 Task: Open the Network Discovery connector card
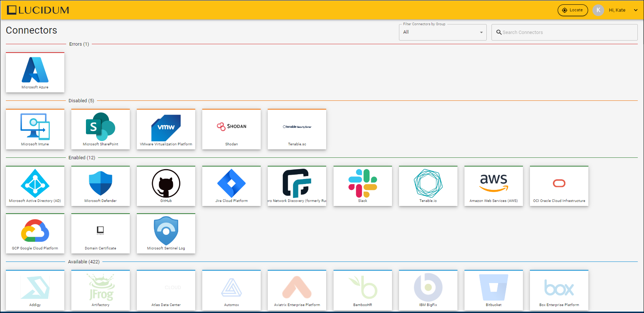[x=297, y=186]
